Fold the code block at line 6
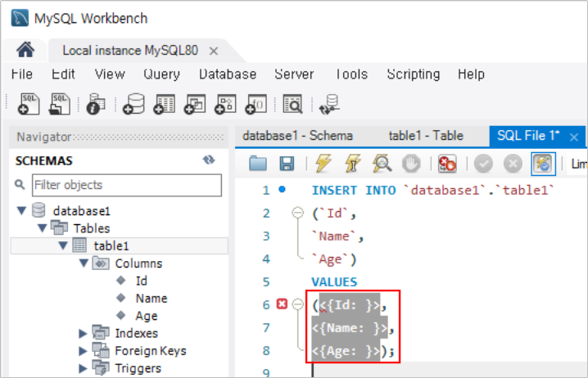The width and height of the screenshot is (588, 378). point(298,304)
